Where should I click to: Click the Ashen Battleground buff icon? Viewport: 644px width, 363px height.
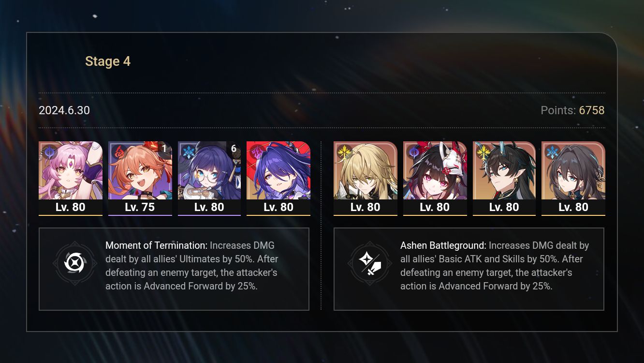tap(370, 264)
